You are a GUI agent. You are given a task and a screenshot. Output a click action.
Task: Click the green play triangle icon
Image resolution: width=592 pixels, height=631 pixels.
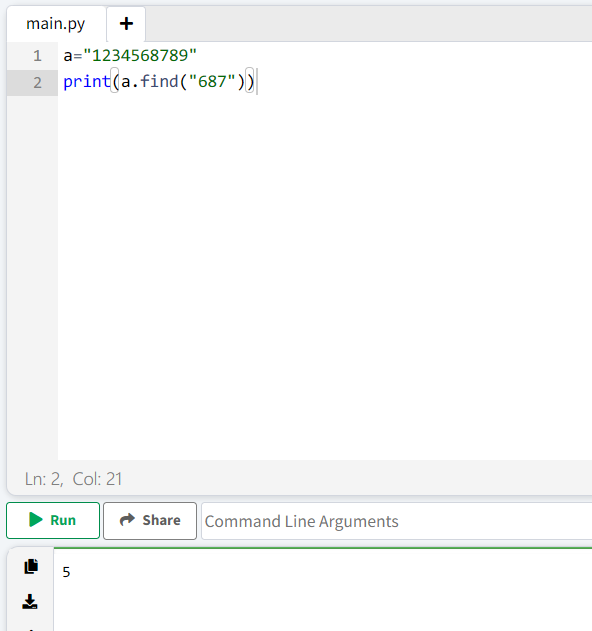(36, 520)
